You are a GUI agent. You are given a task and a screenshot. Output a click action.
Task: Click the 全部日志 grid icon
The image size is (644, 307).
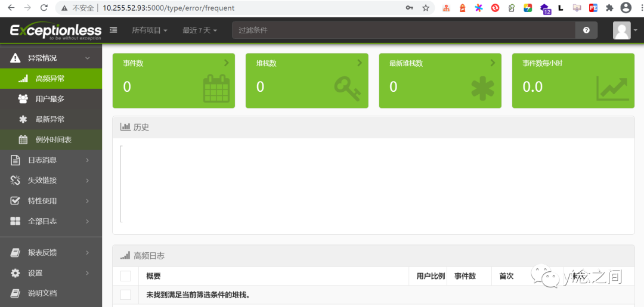(x=15, y=221)
